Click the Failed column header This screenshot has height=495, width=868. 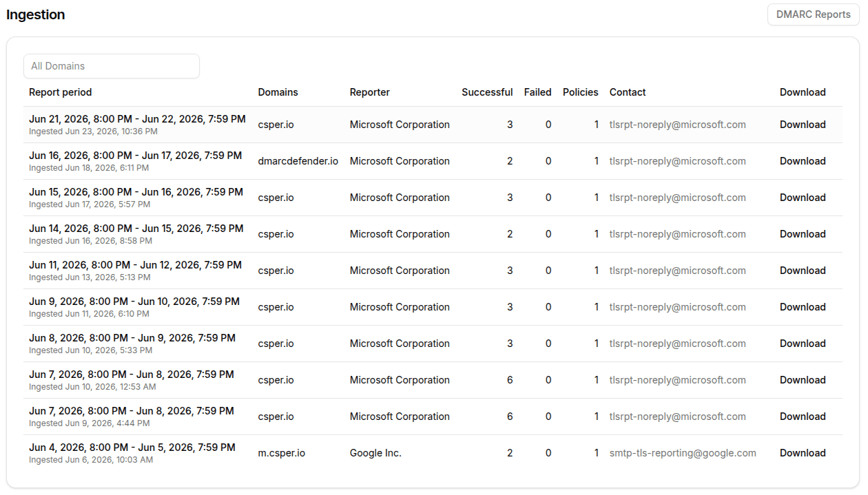click(538, 92)
